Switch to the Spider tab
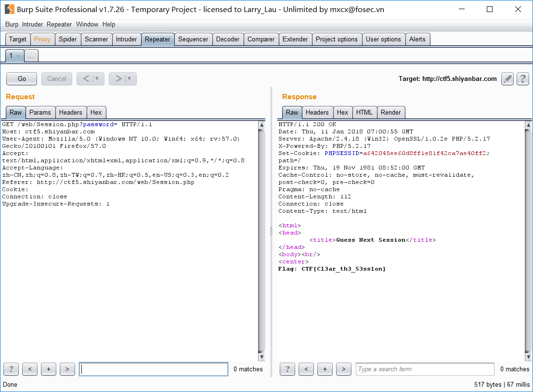 coord(67,39)
